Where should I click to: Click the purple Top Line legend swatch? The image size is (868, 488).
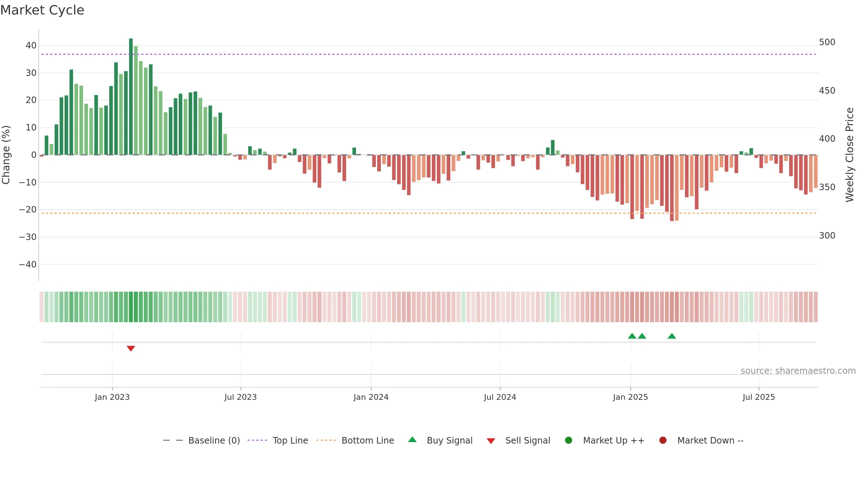click(257, 440)
